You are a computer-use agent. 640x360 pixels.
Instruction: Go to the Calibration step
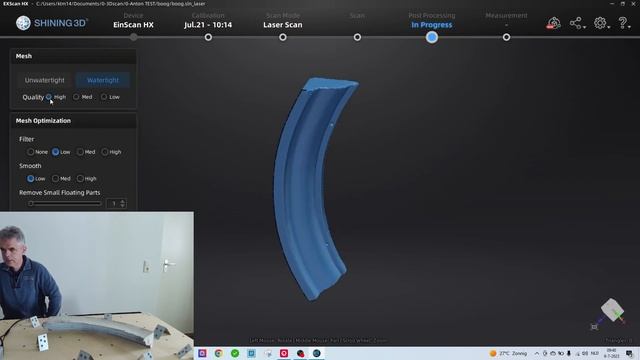pyautogui.click(x=208, y=24)
